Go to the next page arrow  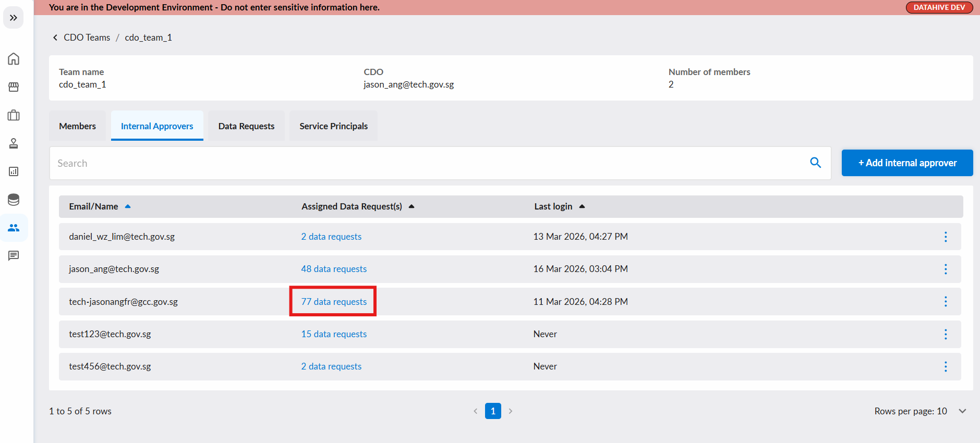coord(511,411)
